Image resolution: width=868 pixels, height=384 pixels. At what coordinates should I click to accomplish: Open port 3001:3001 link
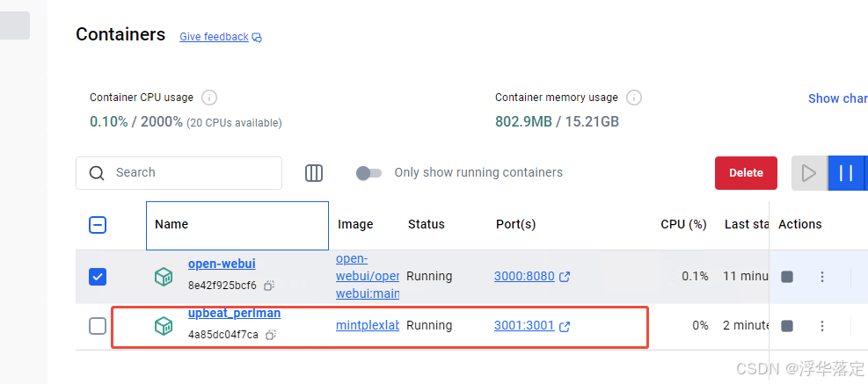[524, 325]
